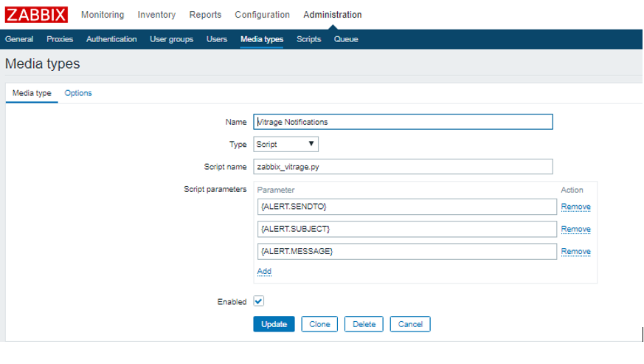Image resolution: width=644 pixels, height=364 pixels.
Task: Remove the {ALERT.MESSAGE} parameter
Action: pyautogui.click(x=575, y=252)
